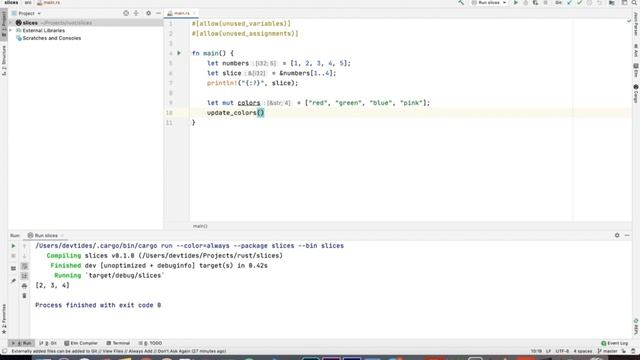
Task: Open the Run slices configuration dropdown
Action: point(489,2)
